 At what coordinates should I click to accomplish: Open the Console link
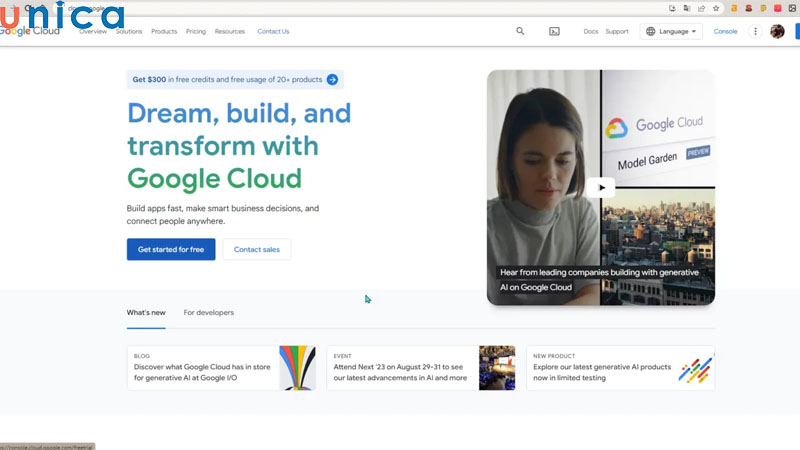pos(725,31)
